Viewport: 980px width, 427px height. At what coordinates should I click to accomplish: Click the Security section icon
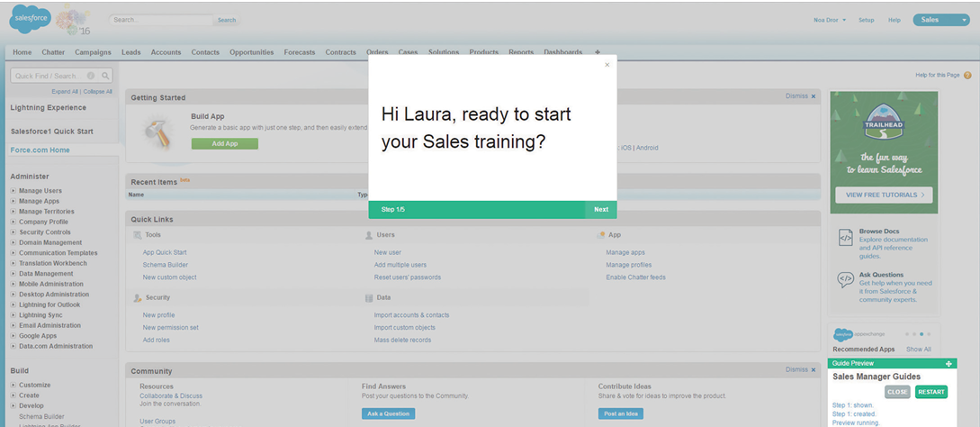click(x=138, y=298)
